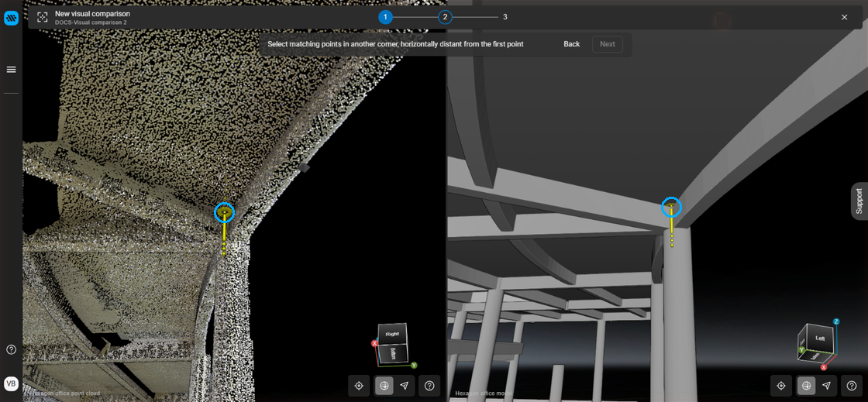Viewport: 868px width, 402px height.
Task: Recenter the model viewer with the target icon
Action: pos(781,386)
